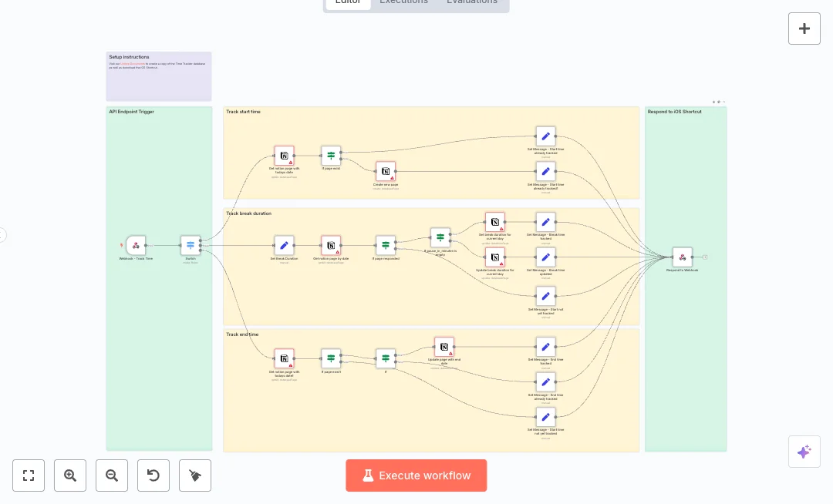Switch to the Evaluations tab

pyautogui.click(x=471, y=2)
